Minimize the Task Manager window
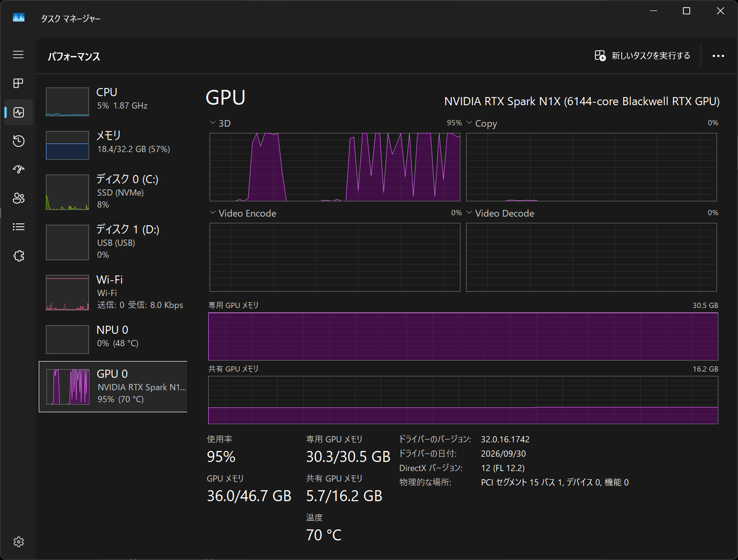Viewport: 738px width, 560px height. 653,11
